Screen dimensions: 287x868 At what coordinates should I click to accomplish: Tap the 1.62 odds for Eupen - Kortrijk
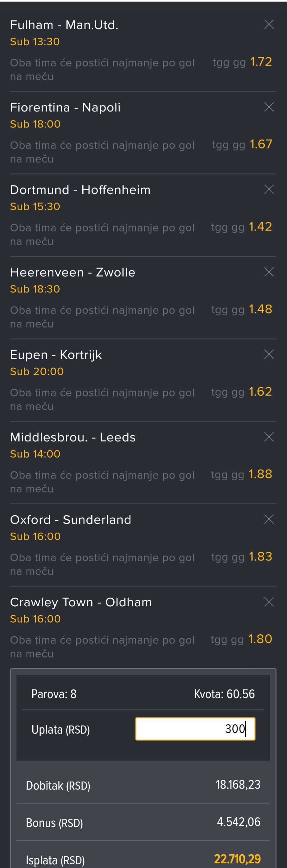(260, 392)
